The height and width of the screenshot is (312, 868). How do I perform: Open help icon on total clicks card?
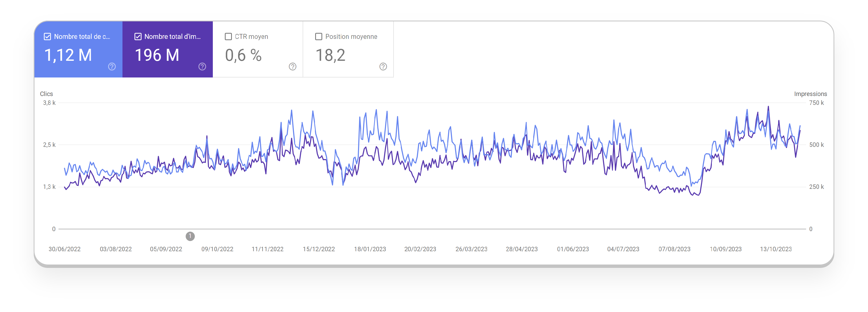tap(112, 67)
